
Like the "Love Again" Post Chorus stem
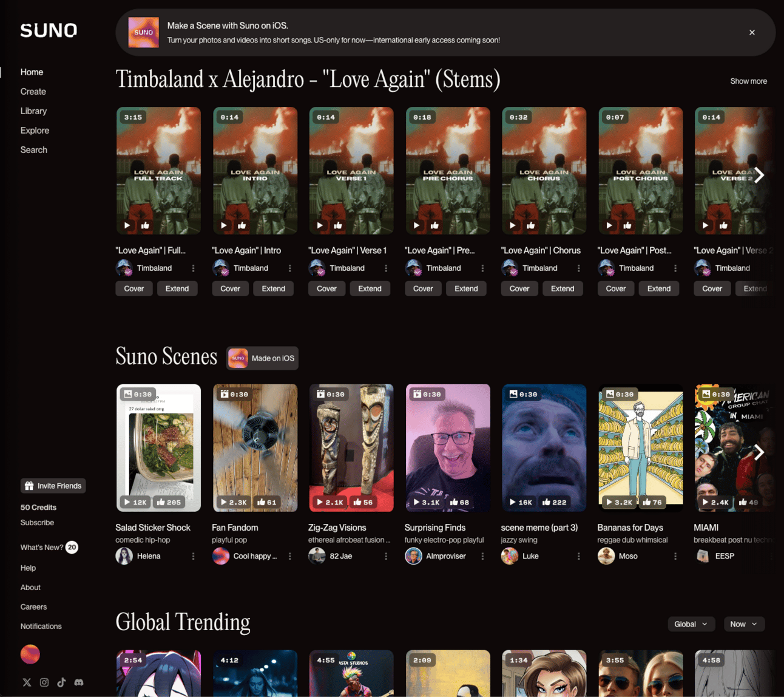627,225
